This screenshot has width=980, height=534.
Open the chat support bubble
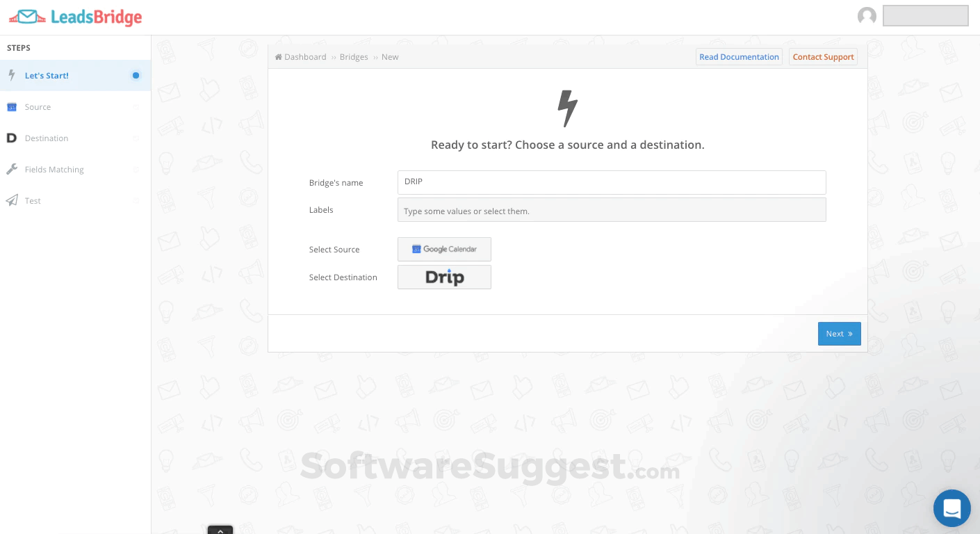(952, 508)
